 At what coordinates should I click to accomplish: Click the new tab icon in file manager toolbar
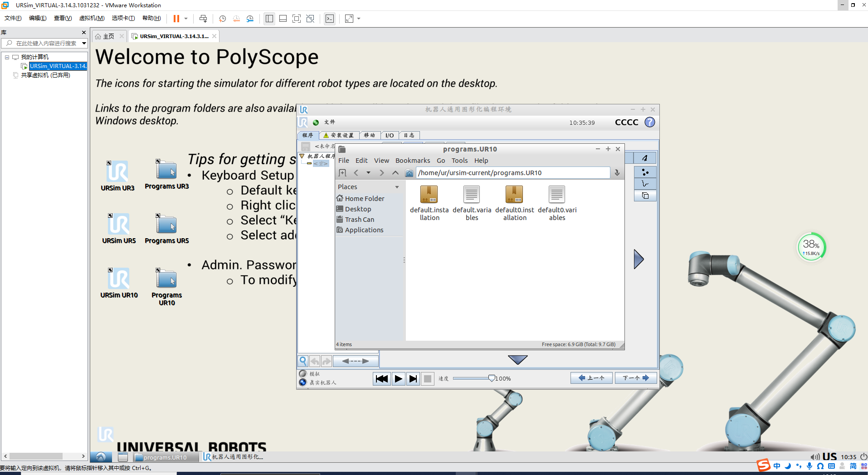342,173
